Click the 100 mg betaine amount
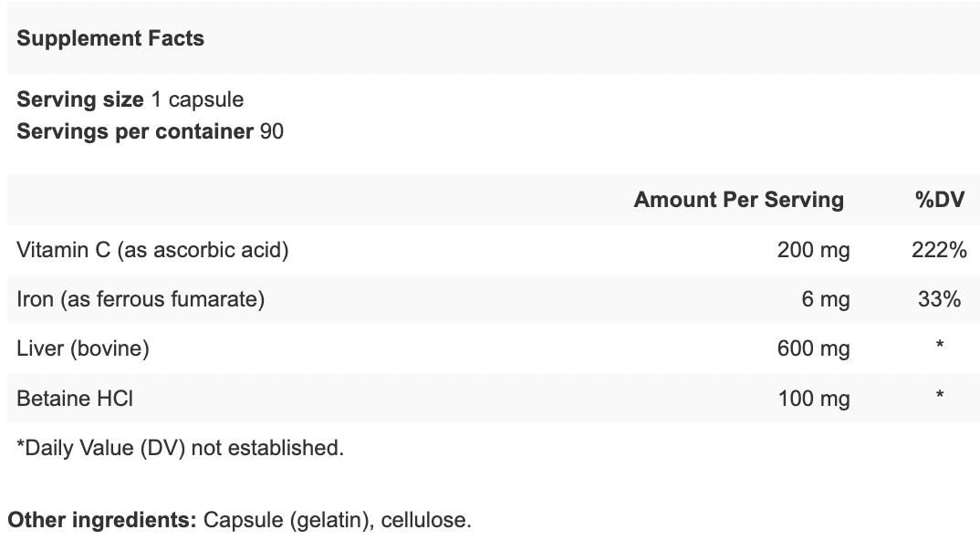Viewport: 980px width, 540px height. click(x=814, y=398)
